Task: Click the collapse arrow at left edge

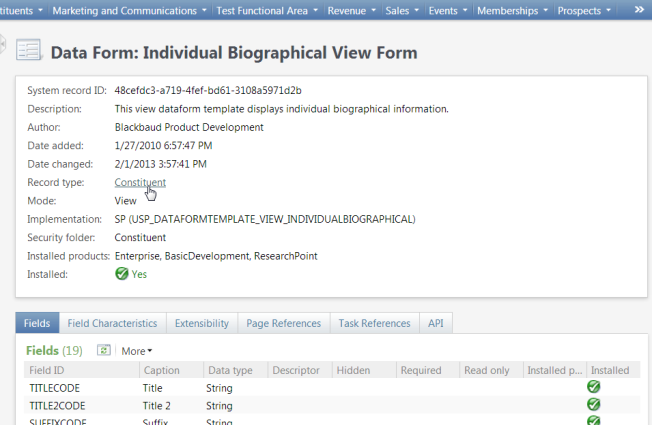Action: coord(3,46)
